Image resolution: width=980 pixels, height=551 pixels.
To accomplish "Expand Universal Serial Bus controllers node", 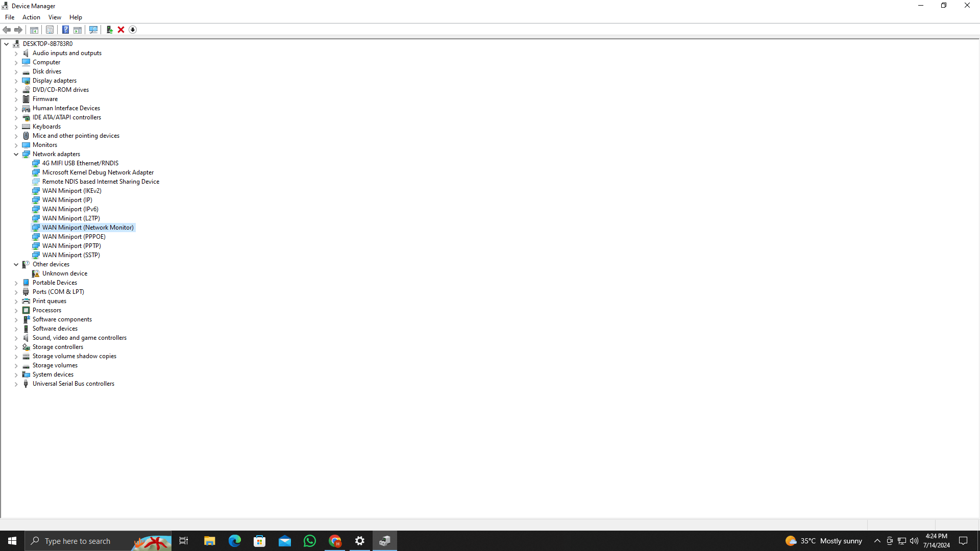I will (16, 384).
